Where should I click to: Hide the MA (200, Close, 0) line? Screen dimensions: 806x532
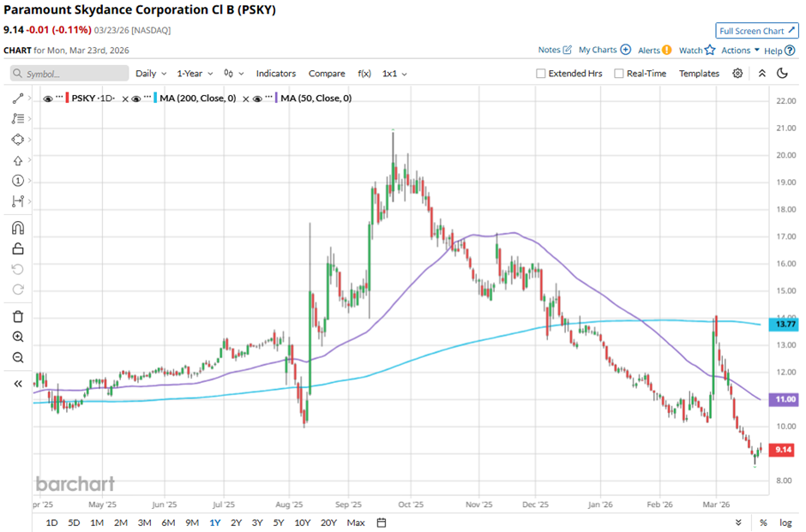click(x=137, y=99)
